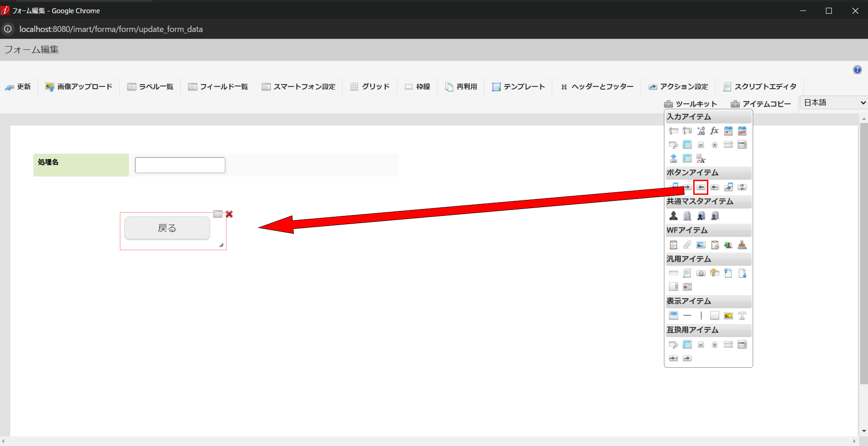The image size is (868, 446).
Task: Add the key icon item
Action: (x=715, y=274)
